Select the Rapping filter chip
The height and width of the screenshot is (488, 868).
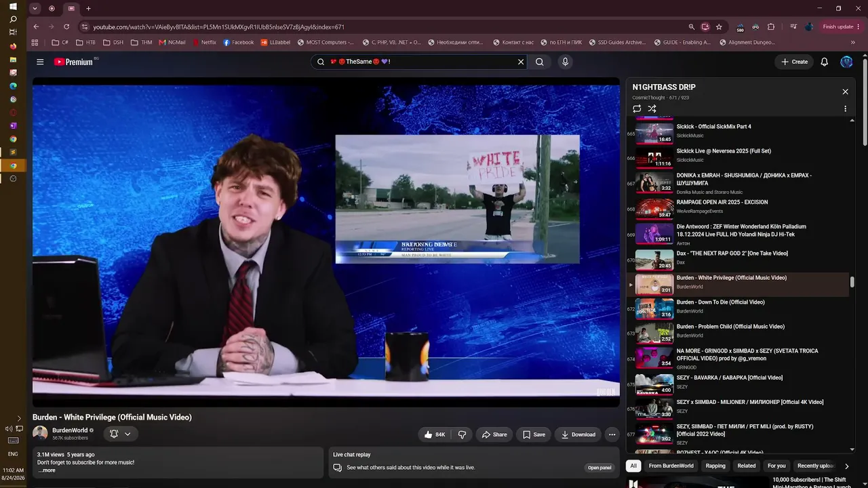pyautogui.click(x=715, y=466)
